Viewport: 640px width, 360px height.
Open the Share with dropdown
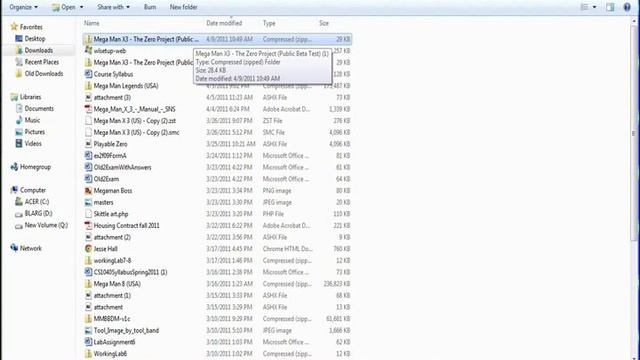(x=113, y=7)
